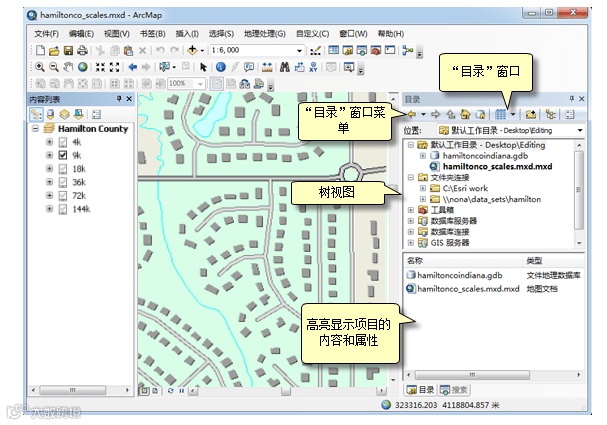Viewport: 607px width, 425px height.
Task: Zoom to full extent globe
Action: (x=82, y=67)
